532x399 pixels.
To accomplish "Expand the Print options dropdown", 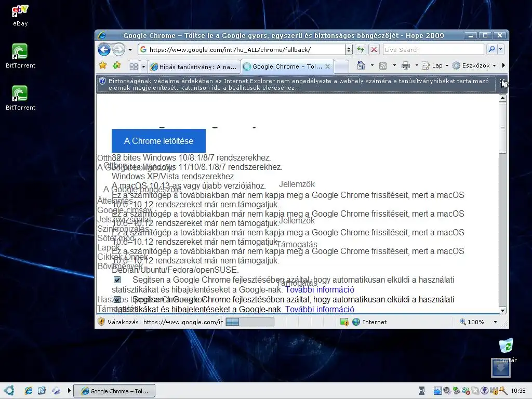I will pyautogui.click(x=417, y=65).
